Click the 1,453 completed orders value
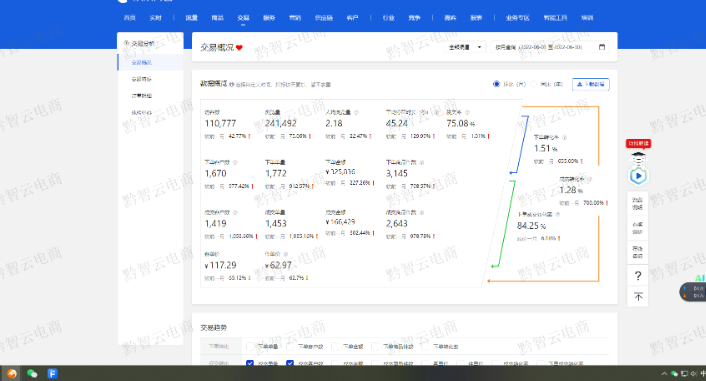 (276, 223)
